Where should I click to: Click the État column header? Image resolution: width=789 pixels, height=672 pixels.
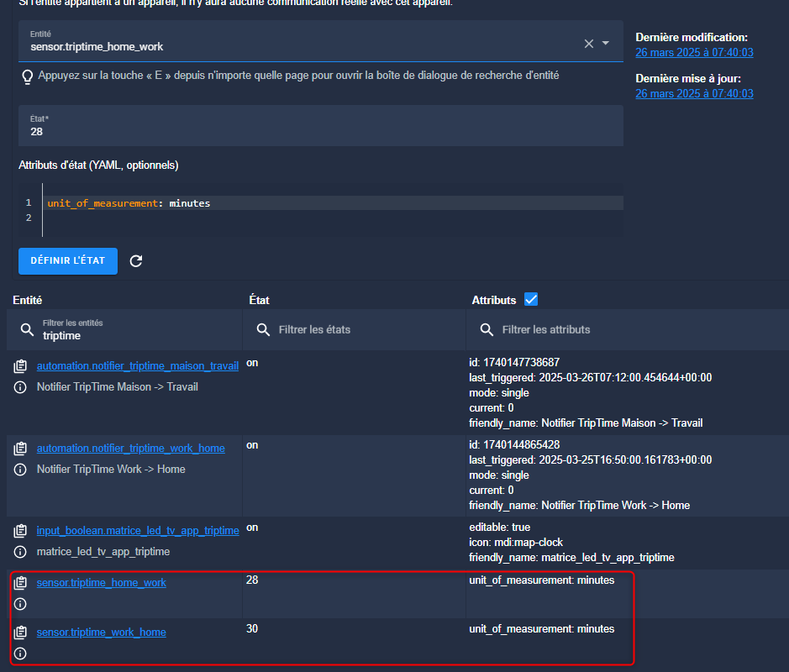tap(259, 300)
